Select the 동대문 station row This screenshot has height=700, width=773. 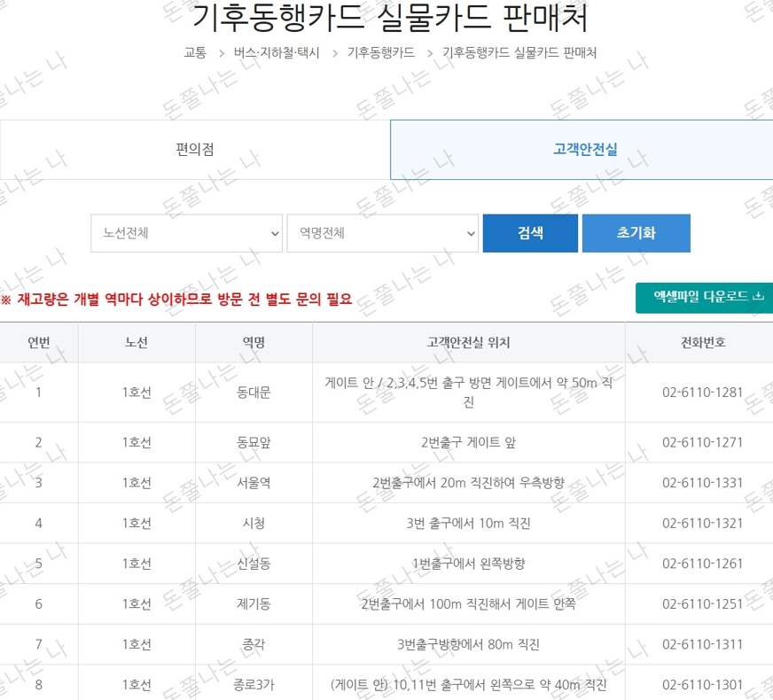point(253,393)
